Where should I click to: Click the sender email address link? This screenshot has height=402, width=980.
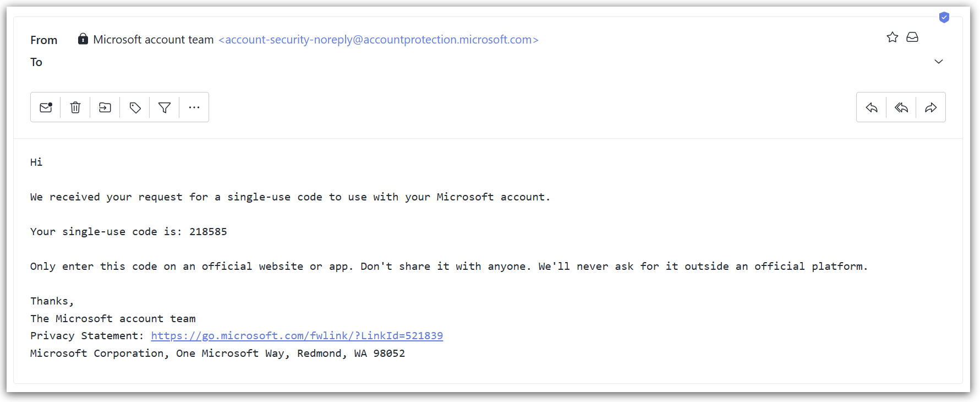point(379,40)
